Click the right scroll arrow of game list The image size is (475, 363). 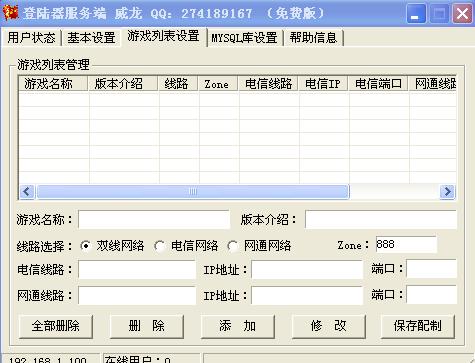tap(447, 192)
